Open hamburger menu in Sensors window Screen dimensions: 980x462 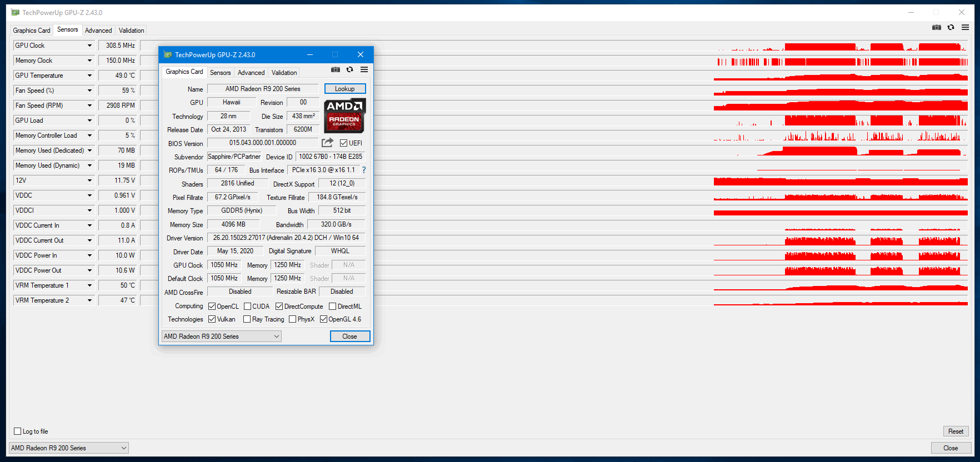965,27
